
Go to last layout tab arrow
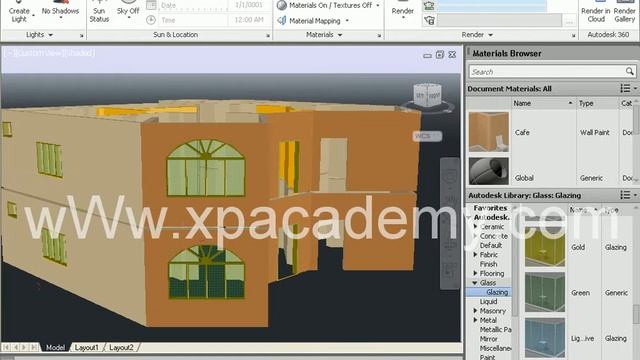[x=34, y=347]
